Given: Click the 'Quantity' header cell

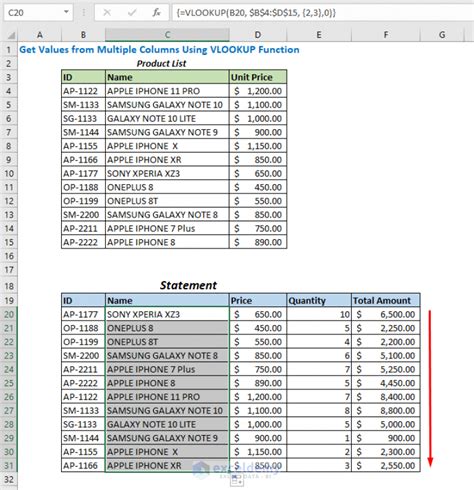Looking at the screenshot, I should [x=319, y=301].
